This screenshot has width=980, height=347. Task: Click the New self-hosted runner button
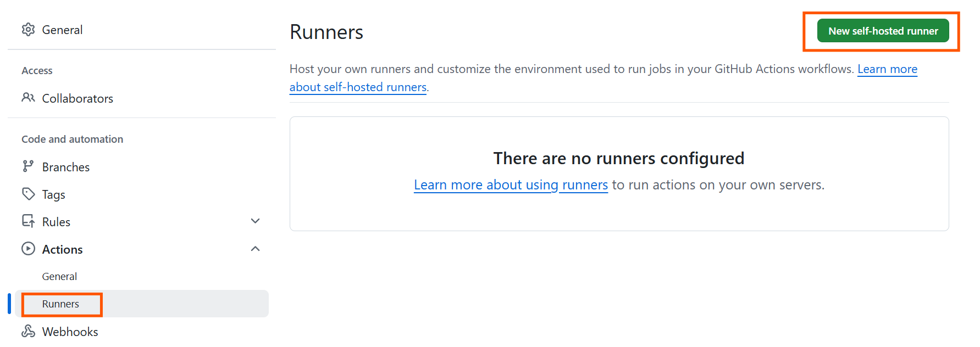(883, 31)
